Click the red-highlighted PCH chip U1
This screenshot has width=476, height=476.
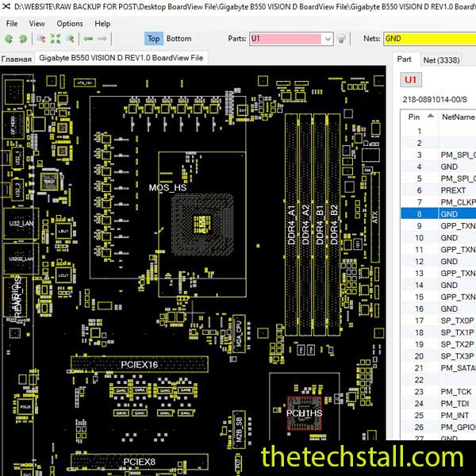304,413
